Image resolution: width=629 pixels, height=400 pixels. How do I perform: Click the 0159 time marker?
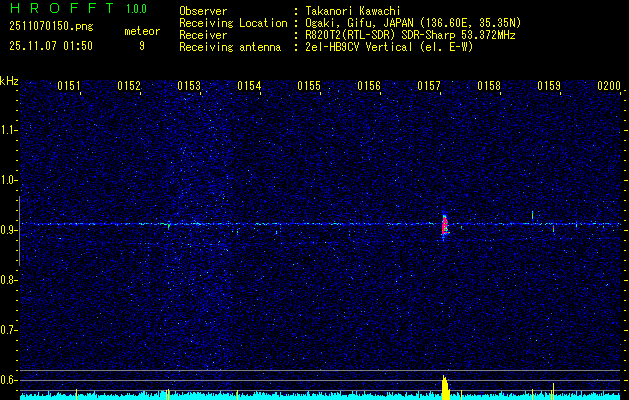click(549, 86)
